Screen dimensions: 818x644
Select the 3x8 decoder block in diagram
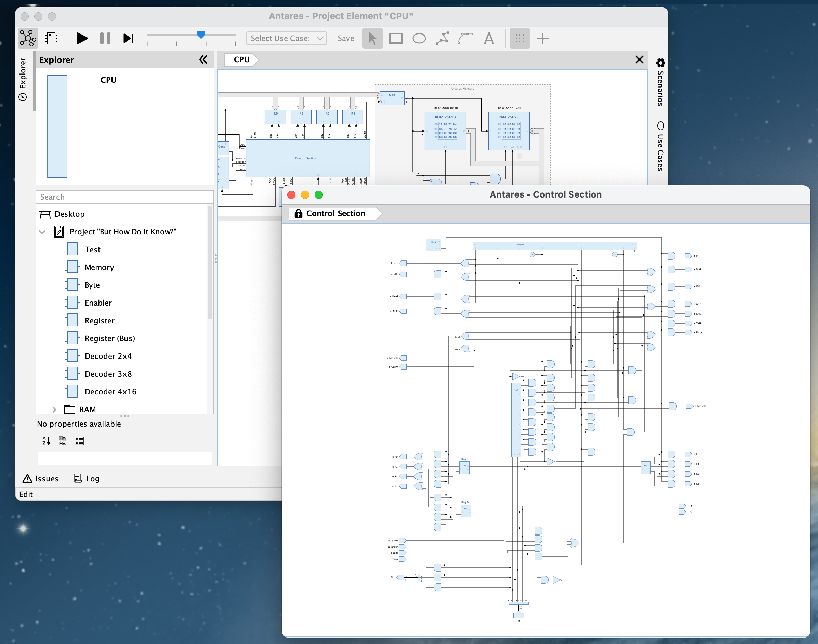pos(516,420)
